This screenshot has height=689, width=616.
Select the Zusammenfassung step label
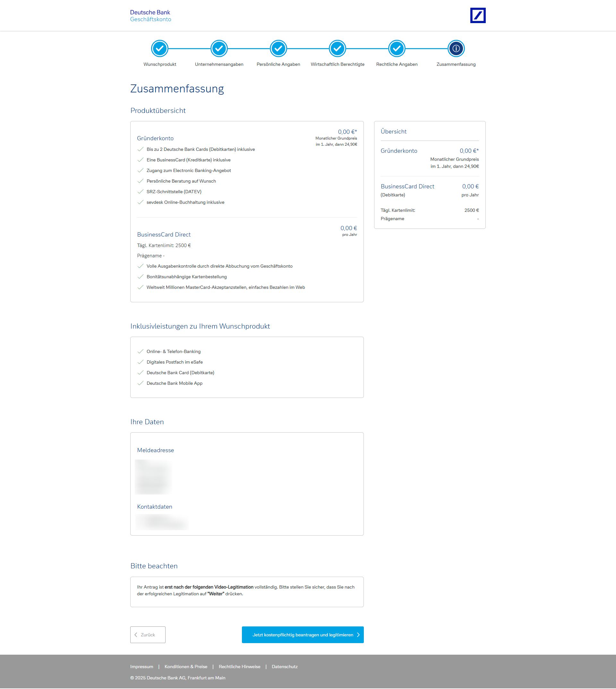pyautogui.click(x=456, y=64)
